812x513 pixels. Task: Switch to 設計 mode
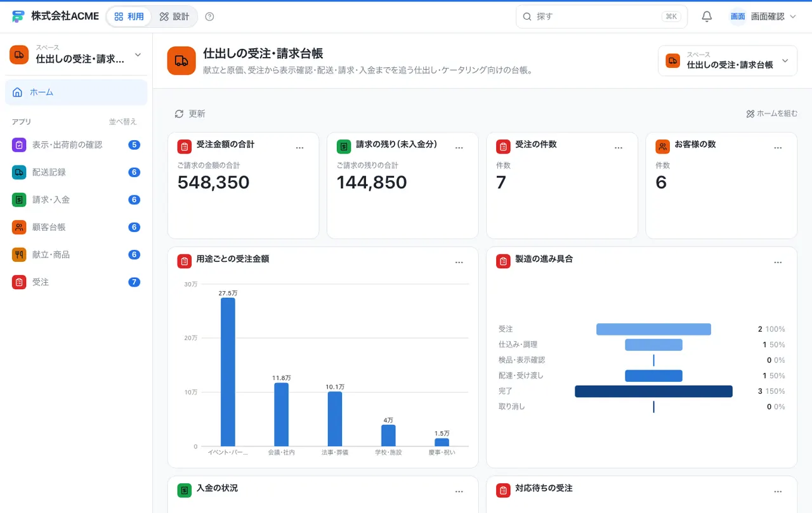(x=174, y=16)
